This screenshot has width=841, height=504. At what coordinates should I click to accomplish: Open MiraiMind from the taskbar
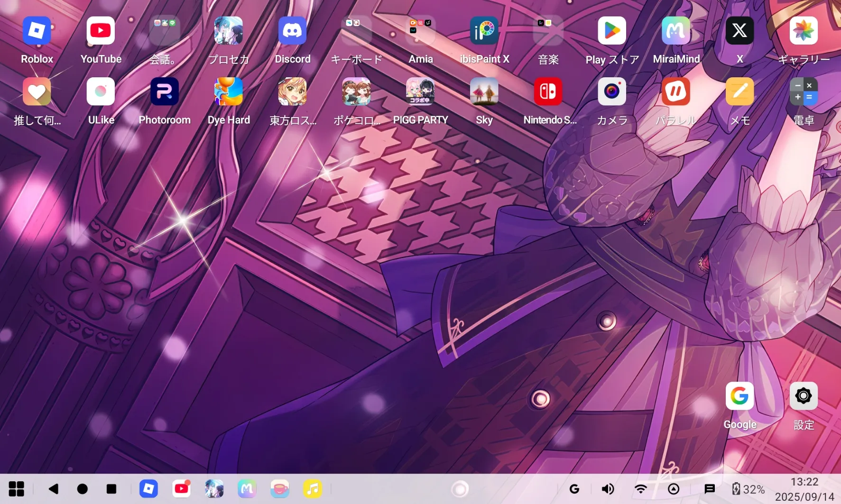(247, 489)
